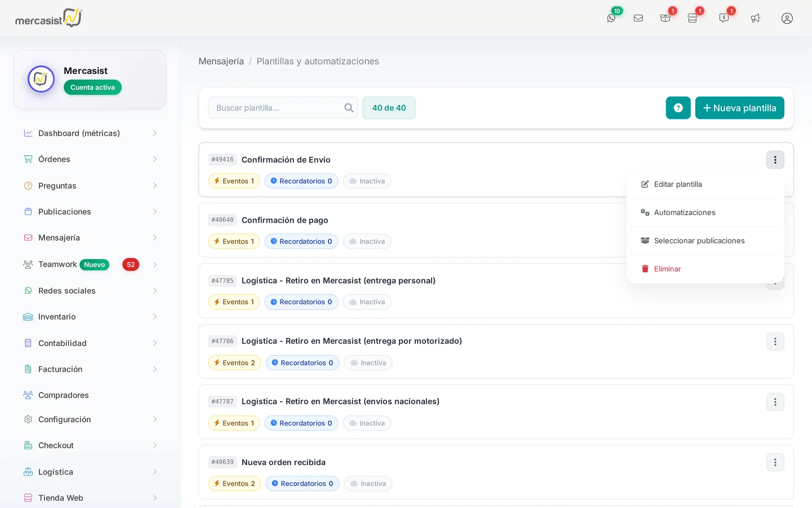Toggle Inactiva status on Confirmación de pago
The width and height of the screenshot is (812, 508).
click(x=367, y=241)
